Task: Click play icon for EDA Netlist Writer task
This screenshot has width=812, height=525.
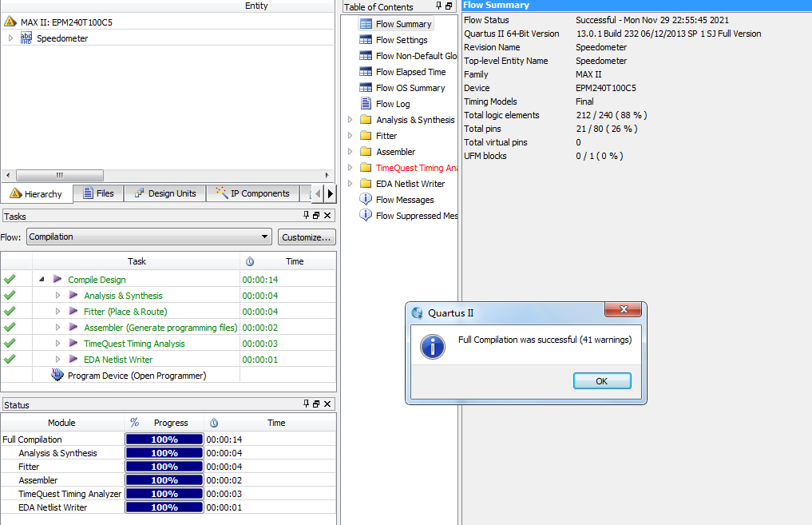Action: click(x=73, y=359)
